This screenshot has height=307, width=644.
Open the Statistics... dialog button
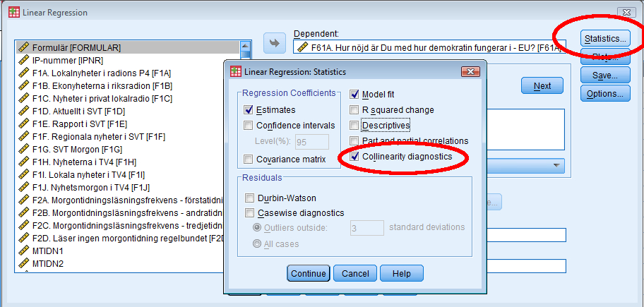(x=604, y=38)
